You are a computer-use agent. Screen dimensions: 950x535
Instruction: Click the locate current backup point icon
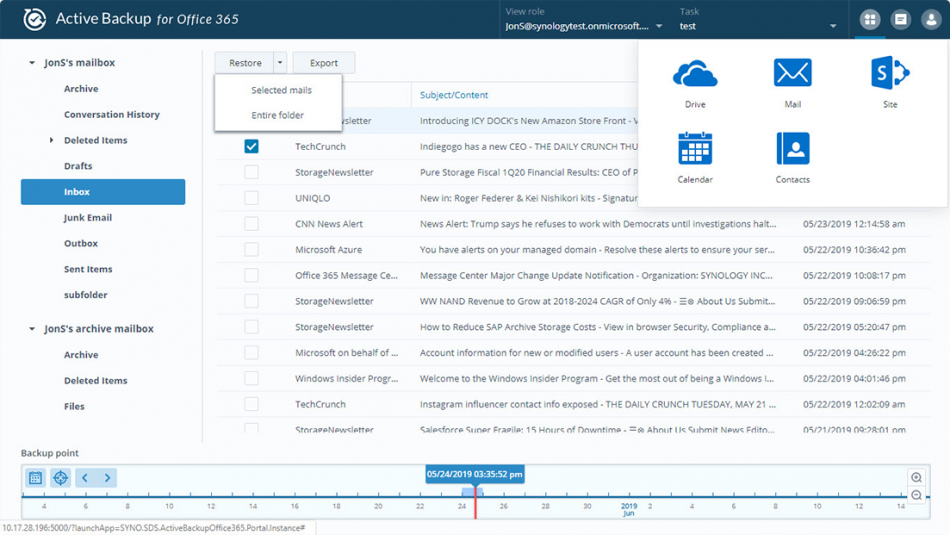point(61,477)
